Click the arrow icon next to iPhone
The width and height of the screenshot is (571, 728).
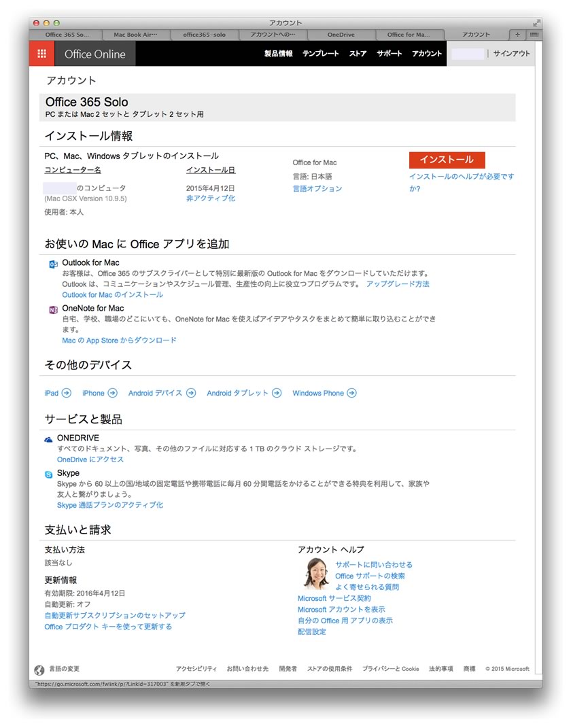pyautogui.click(x=112, y=393)
